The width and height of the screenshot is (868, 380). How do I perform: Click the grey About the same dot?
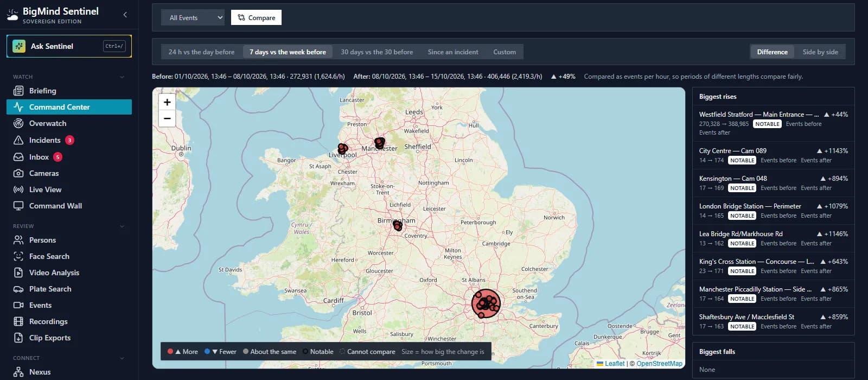[x=246, y=351]
